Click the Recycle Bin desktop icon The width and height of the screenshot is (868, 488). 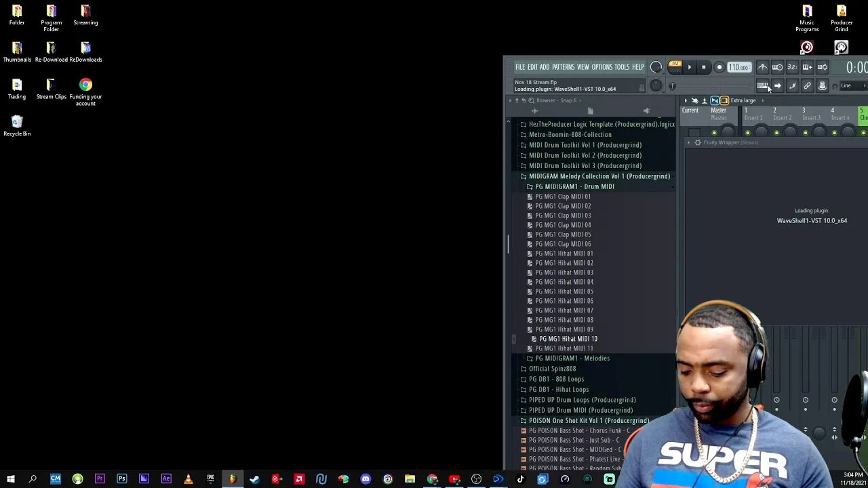tap(17, 125)
